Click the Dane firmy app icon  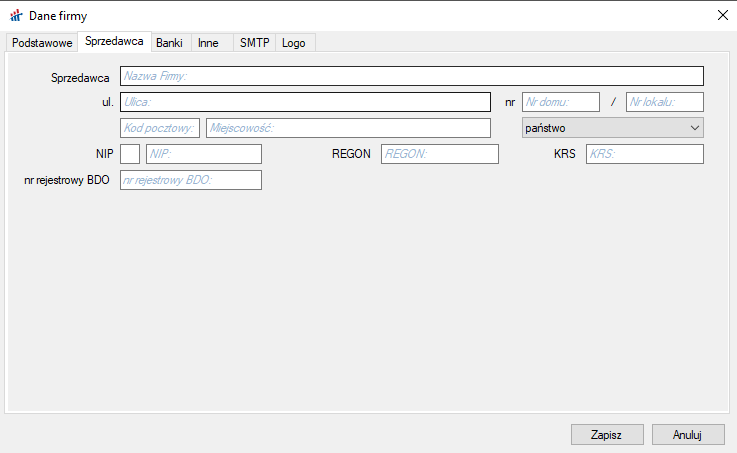pos(15,15)
